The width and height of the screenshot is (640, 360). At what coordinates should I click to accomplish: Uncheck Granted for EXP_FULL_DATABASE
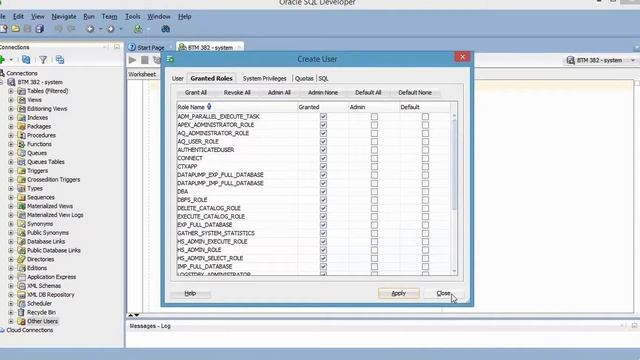coord(323,225)
